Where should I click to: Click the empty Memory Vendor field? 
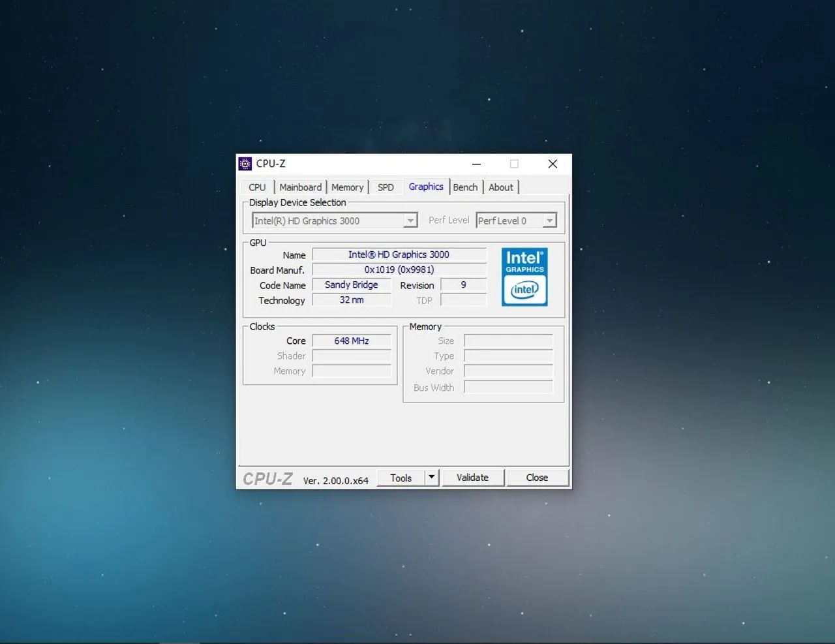coord(508,371)
